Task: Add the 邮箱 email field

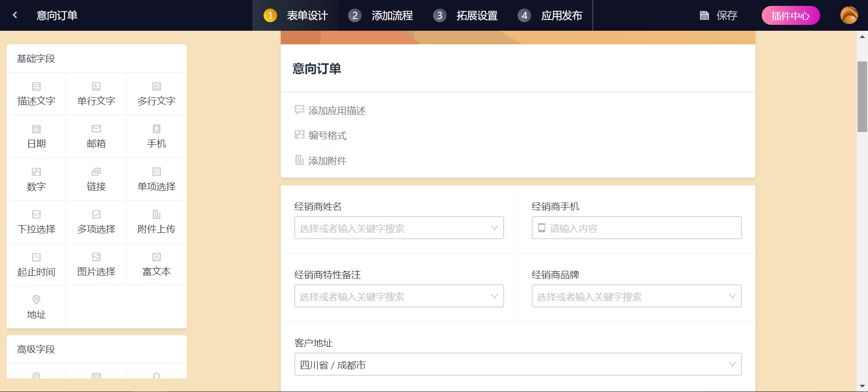Action: point(96,137)
